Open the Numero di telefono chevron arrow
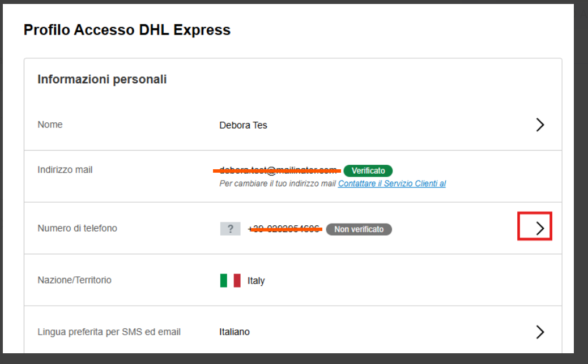 [540, 228]
